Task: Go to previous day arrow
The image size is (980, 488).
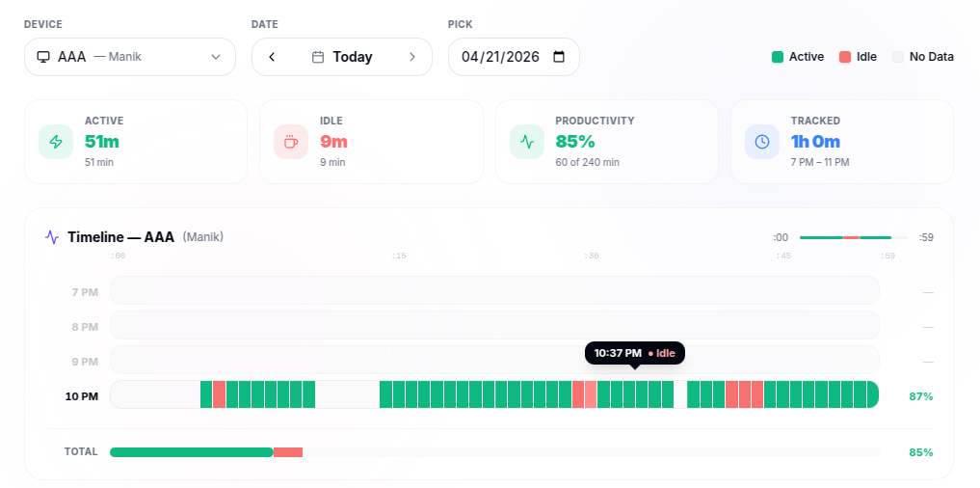Action: (272, 57)
